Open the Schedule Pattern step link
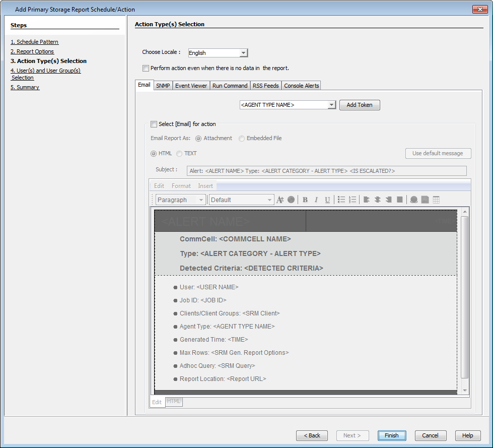493x448 pixels. point(34,42)
